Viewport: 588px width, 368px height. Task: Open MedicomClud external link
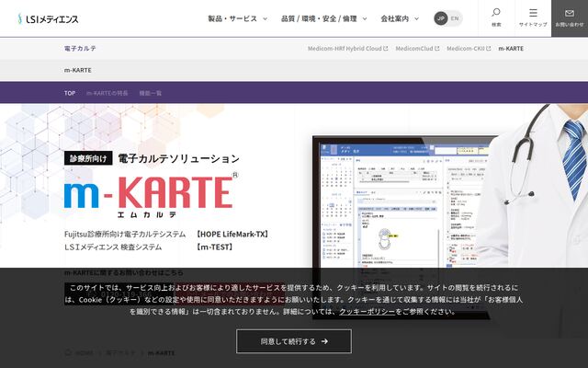coord(417,49)
